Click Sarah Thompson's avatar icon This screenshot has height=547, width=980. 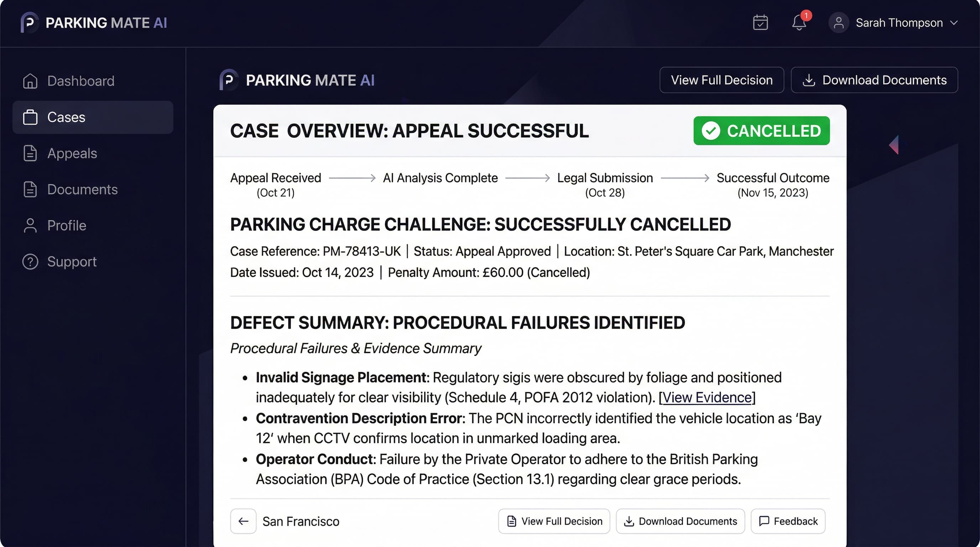839,22
